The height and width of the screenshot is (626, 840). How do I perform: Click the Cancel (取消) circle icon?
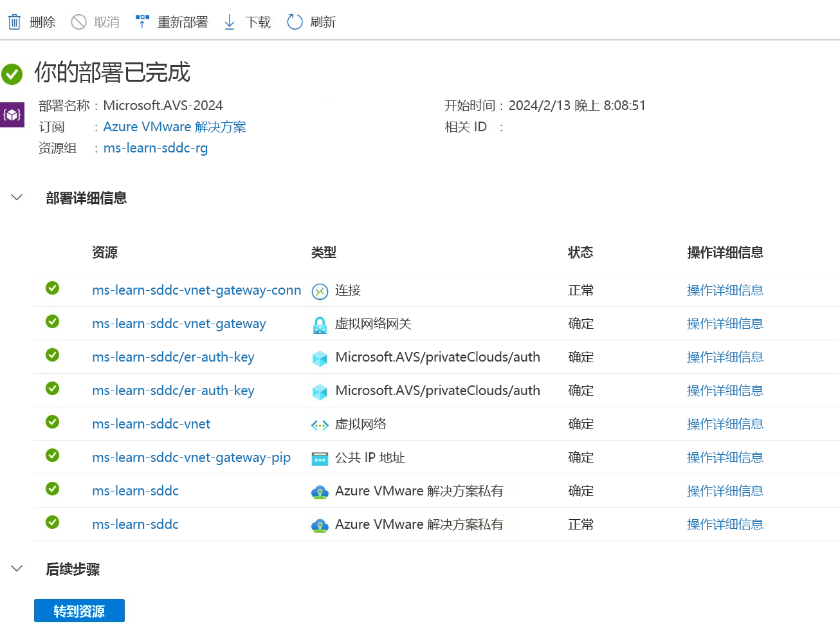pyautogui.click(x=78, y=22)
